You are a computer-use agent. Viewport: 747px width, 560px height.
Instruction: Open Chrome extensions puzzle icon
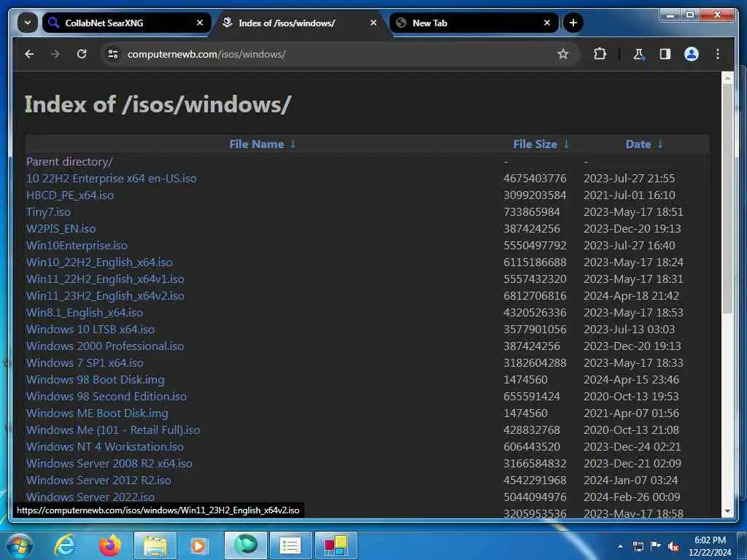(600, 54)
